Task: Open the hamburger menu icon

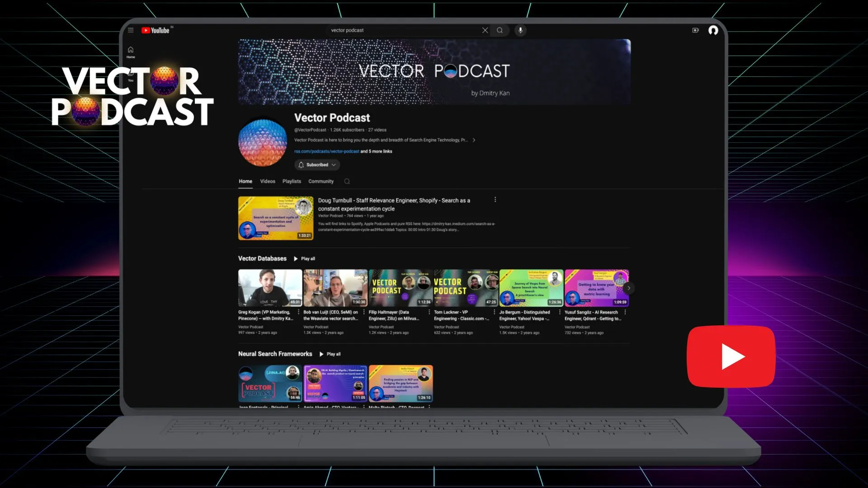Action: coord(131,30)
